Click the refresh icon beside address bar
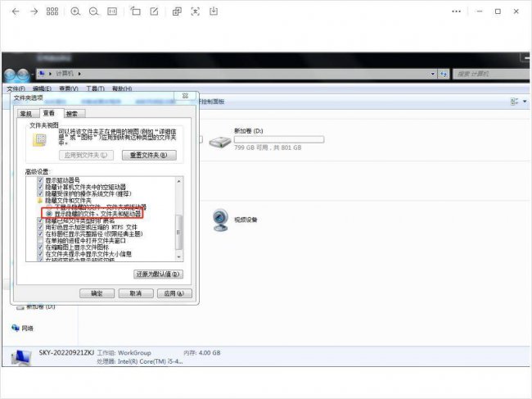 444,74
